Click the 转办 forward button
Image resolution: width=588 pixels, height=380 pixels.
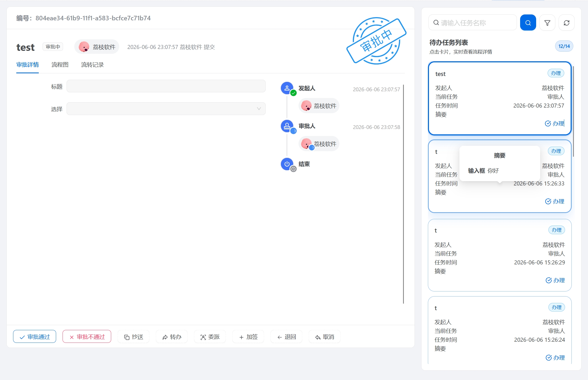point(172,337)
